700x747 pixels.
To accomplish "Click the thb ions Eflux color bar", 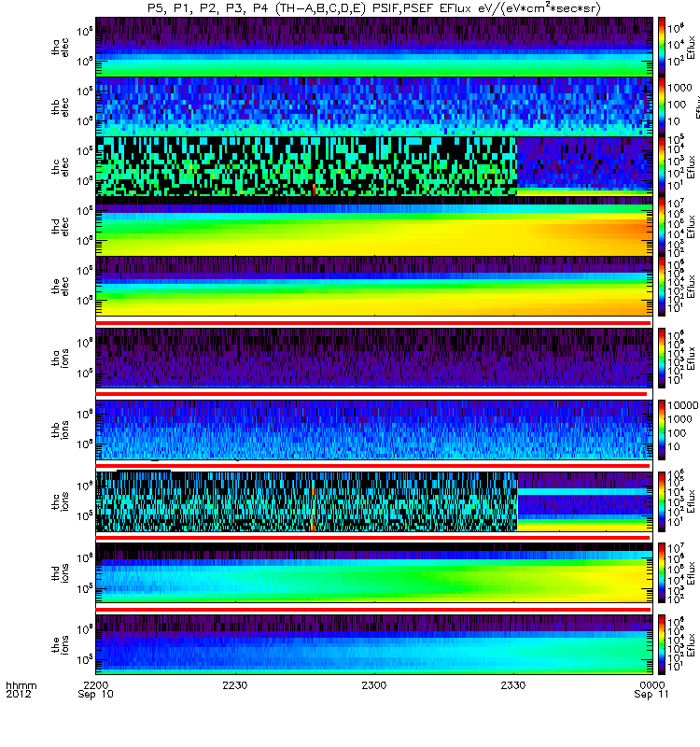I will click(x=662, y=430).
